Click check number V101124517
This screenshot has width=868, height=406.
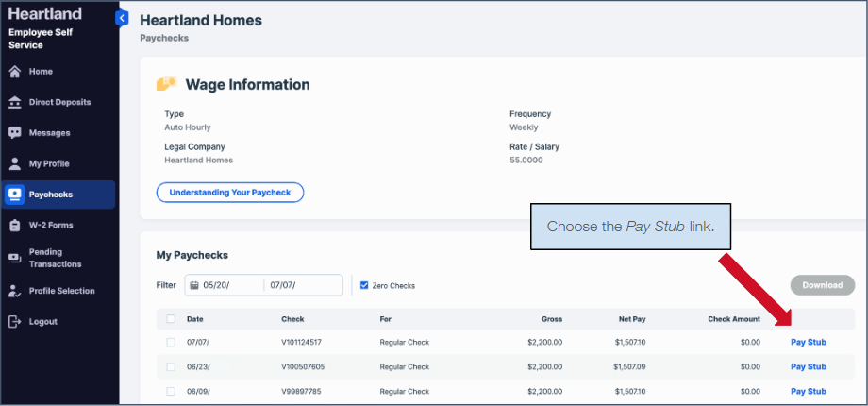(x=301, y=343)
